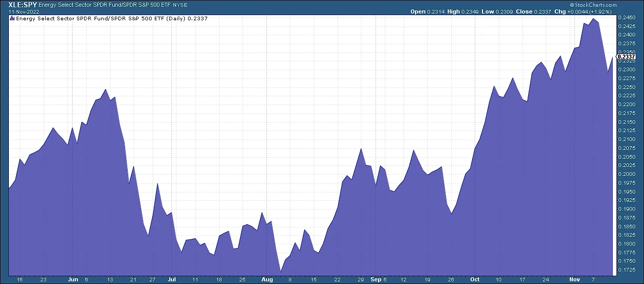
Task: Click the 25 date label on the axis
Action: click(x=243, y=279)
